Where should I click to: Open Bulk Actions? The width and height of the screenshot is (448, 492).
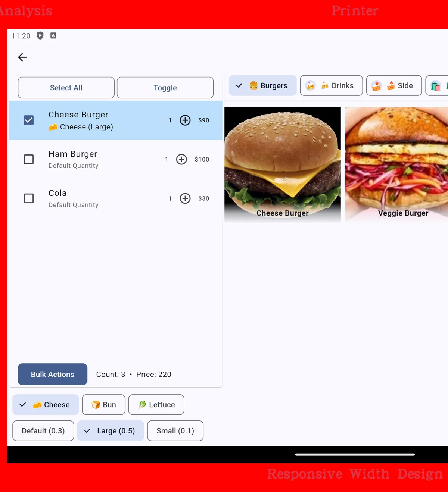point(53,374)
